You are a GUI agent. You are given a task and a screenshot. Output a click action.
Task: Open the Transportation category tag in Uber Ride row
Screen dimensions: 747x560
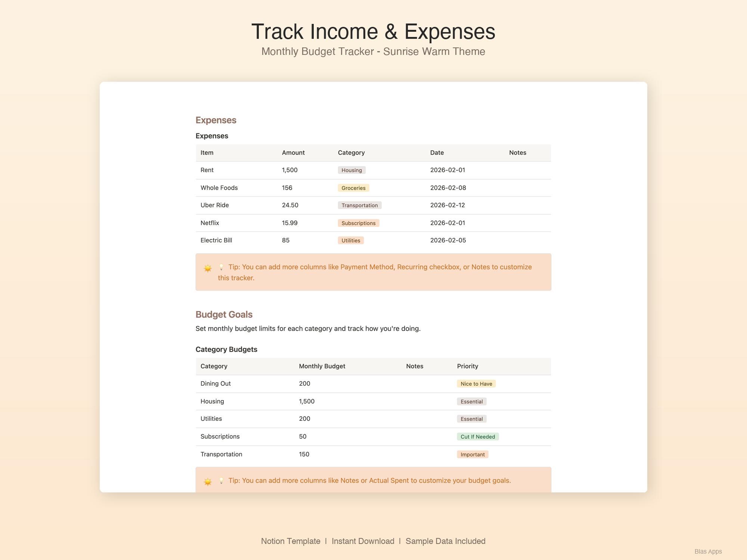(360, 205)
